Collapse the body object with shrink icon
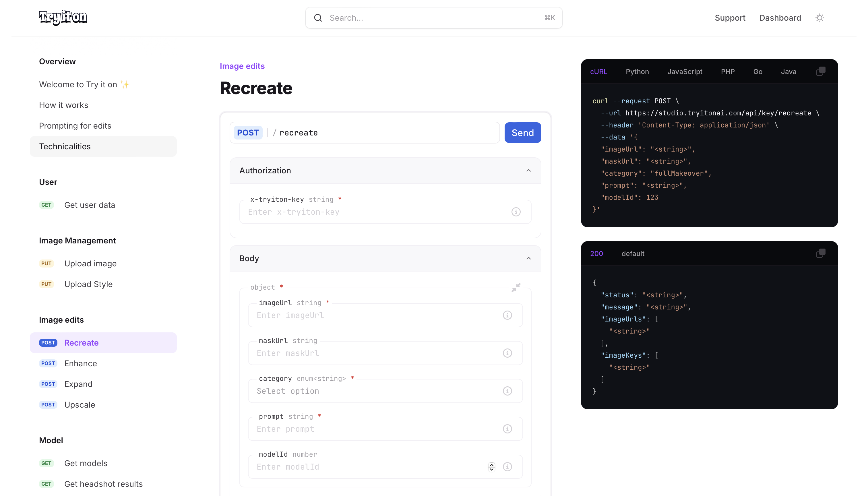 coord(516,287)
